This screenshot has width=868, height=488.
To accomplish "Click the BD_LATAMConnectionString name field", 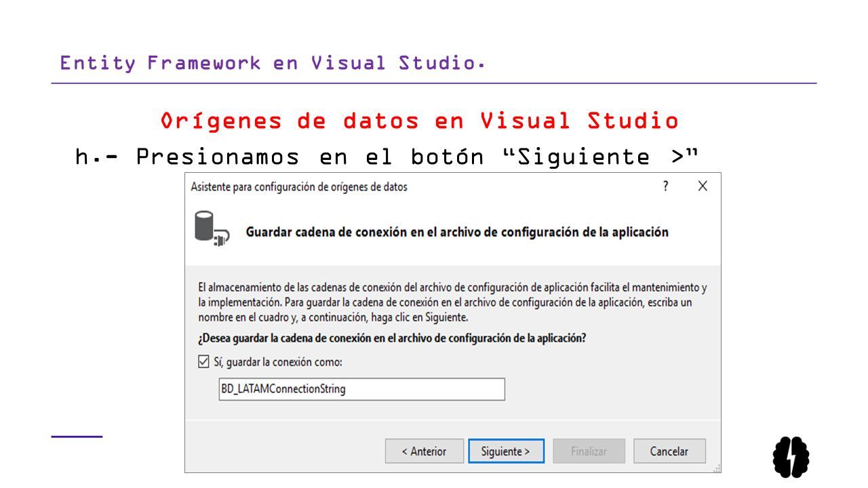I will pyautogui.click(x=361, y=389).
